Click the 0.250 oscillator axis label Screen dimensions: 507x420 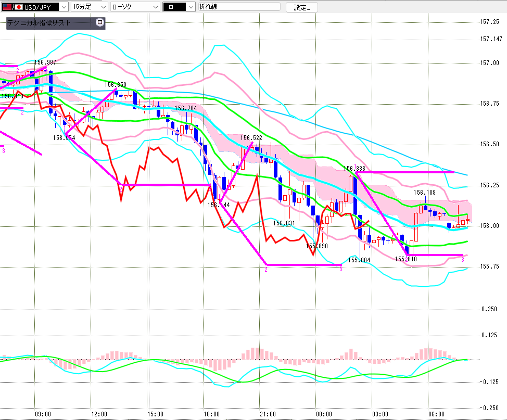[489, 309]
